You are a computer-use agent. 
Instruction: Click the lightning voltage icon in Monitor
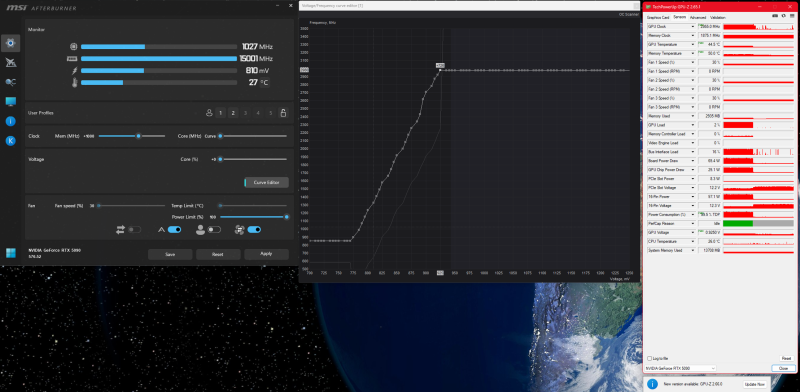(x=74, y=70)
